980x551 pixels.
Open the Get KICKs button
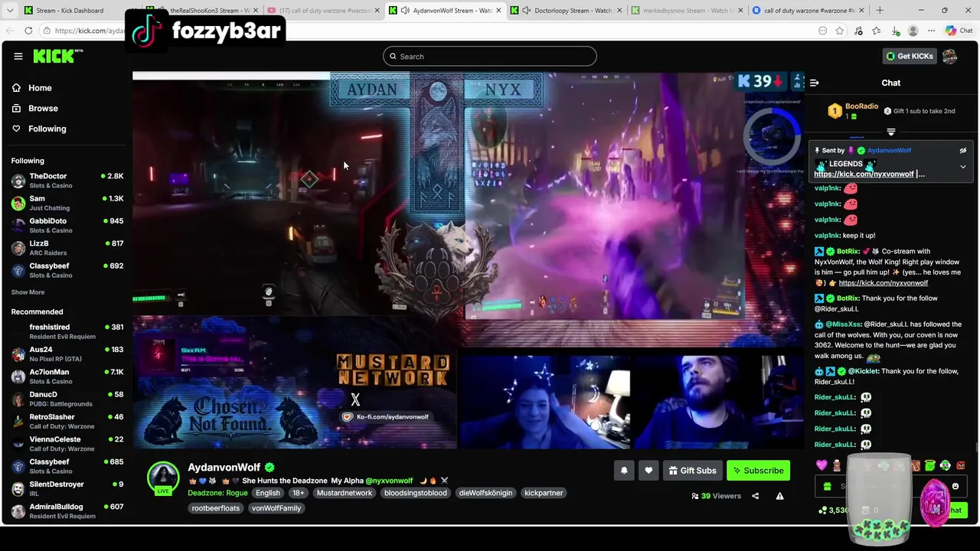pyautogui.click(x=909, y=56)
